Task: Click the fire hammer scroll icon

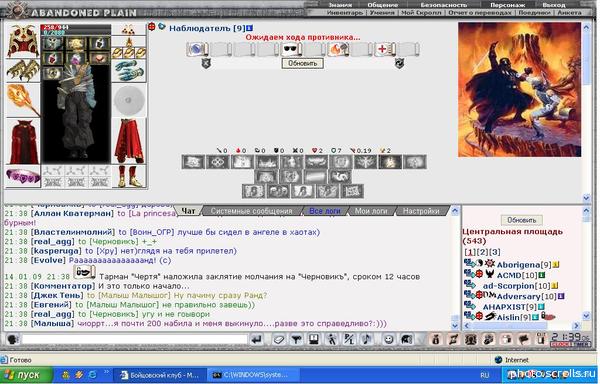Action: [x=338, y=49]
